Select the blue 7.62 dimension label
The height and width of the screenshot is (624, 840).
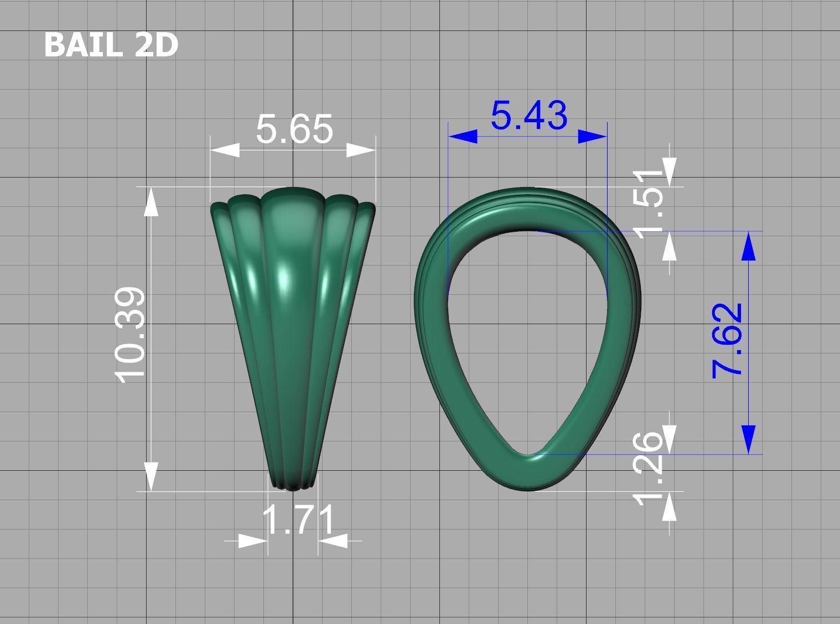[x=726, y=341]
